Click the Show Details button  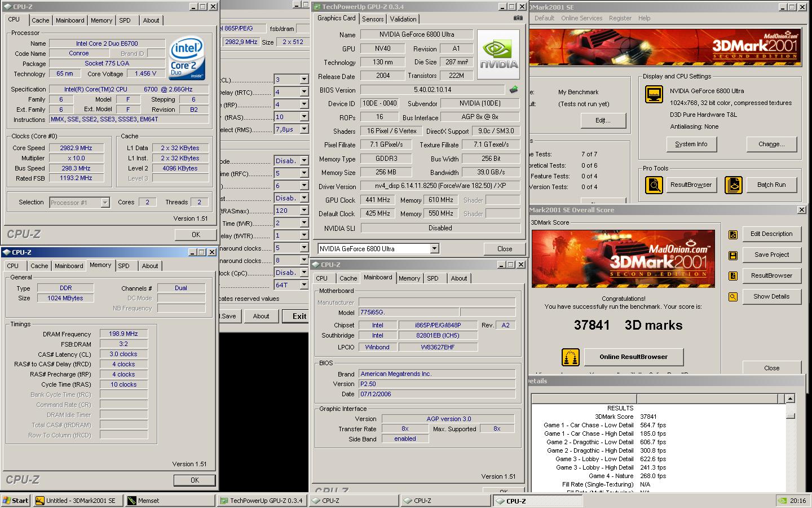tap(771, 296)
